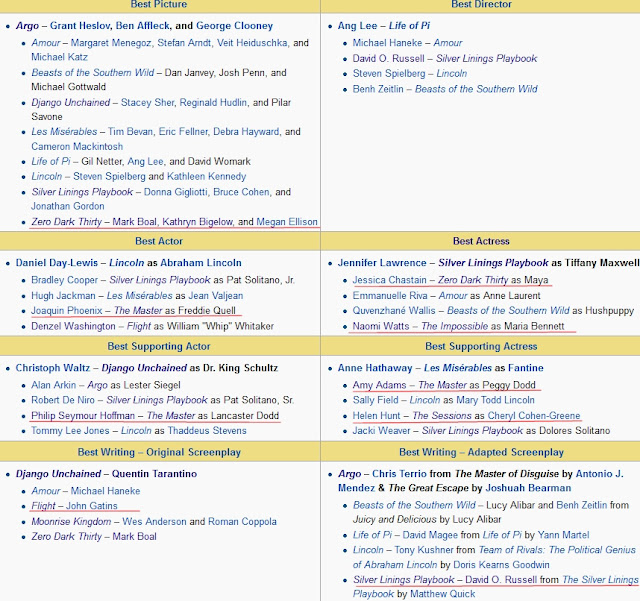Open the Philip Seymour Hoffman link
The image size is (640, 601).
(83, 416)
